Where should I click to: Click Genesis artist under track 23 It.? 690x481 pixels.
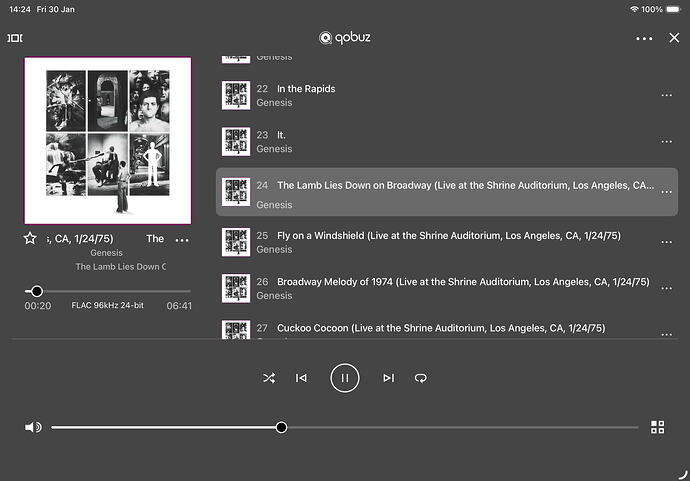(274, 149)
